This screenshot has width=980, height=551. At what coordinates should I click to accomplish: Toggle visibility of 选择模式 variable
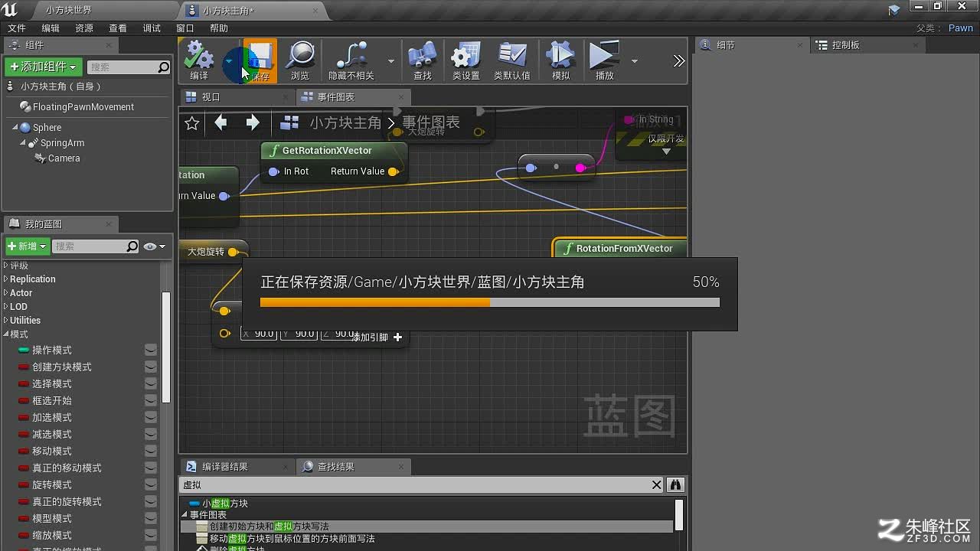point(151,383)
